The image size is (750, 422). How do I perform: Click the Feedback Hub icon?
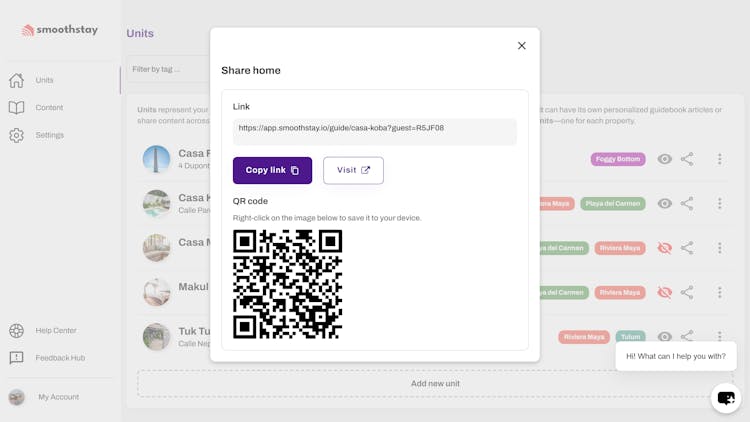[x=17, y=358]
